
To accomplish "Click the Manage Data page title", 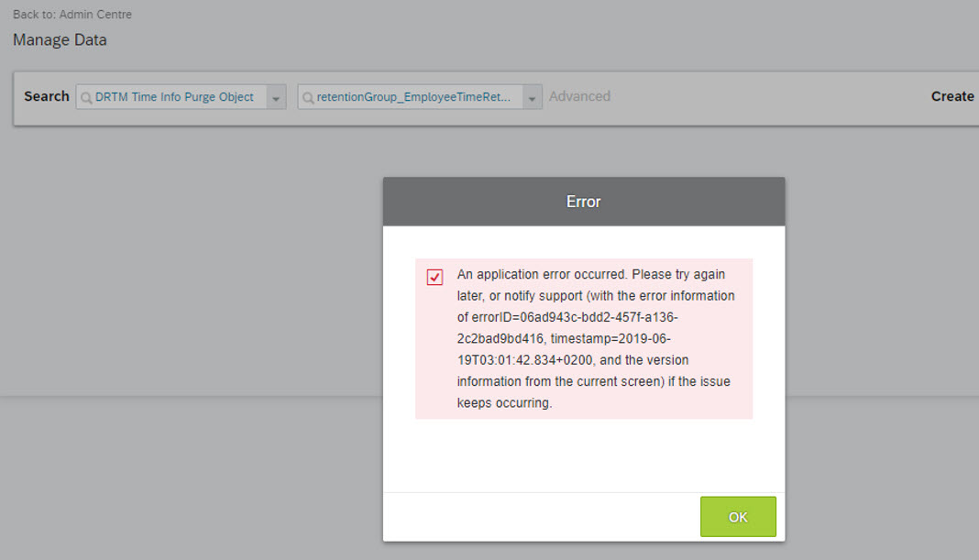I will (60, 40).
